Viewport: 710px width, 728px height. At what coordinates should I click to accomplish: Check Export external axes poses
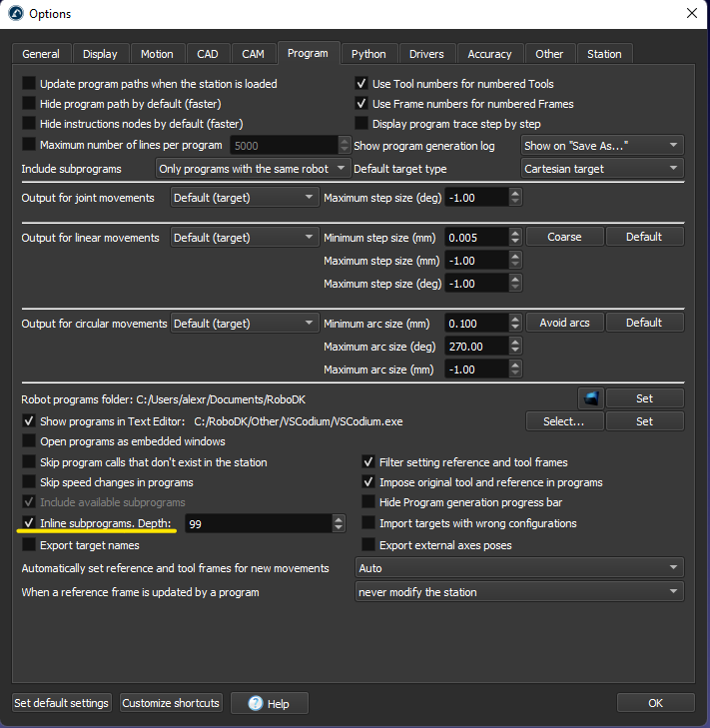tap(368, 544)
